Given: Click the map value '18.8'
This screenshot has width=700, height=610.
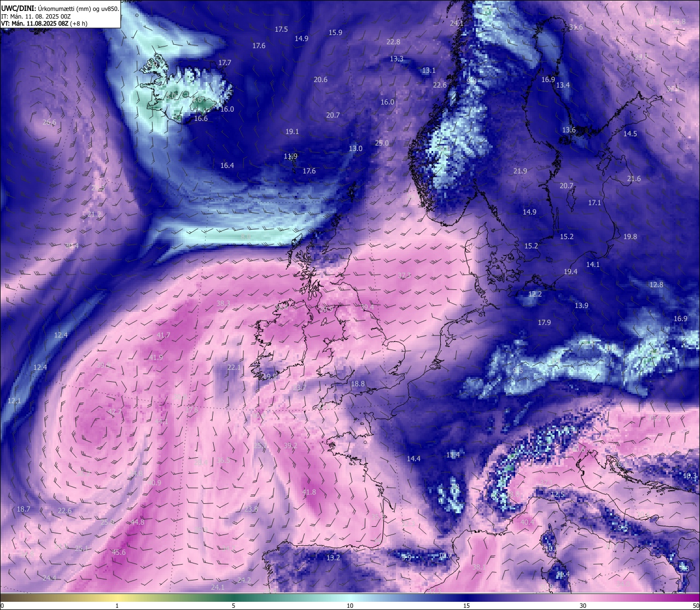Looking at the screenshot, I should [x=358, y=384].
